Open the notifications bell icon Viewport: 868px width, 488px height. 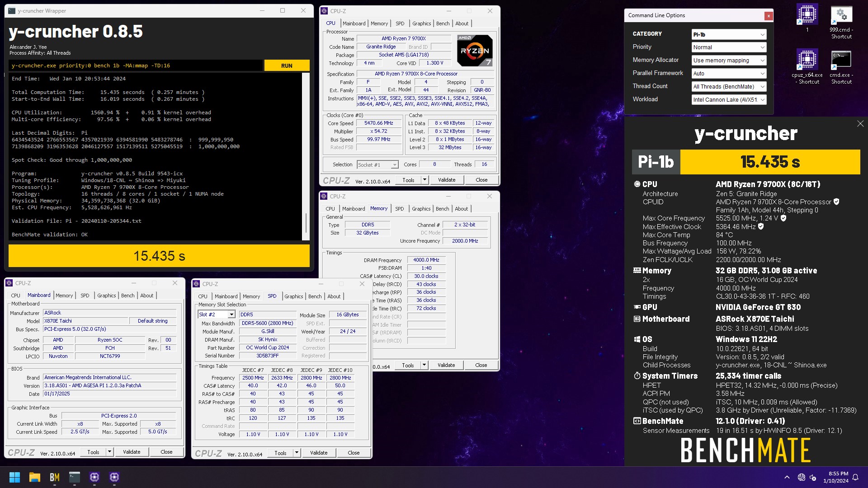(855, 477)
